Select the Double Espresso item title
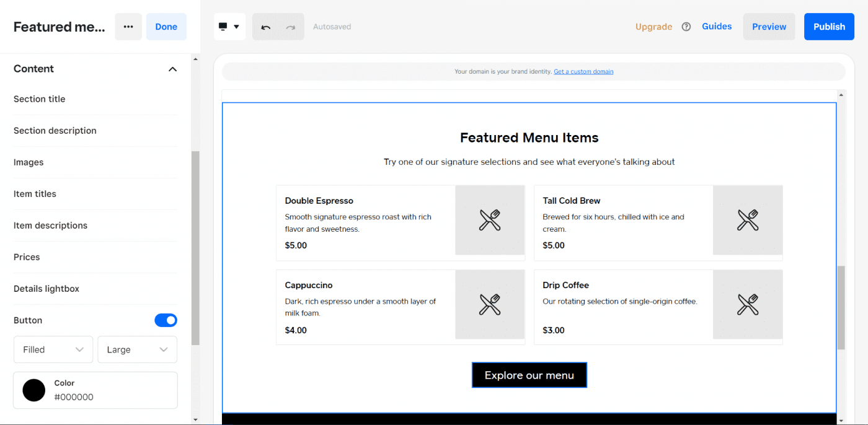 click(x=319, y=201)
